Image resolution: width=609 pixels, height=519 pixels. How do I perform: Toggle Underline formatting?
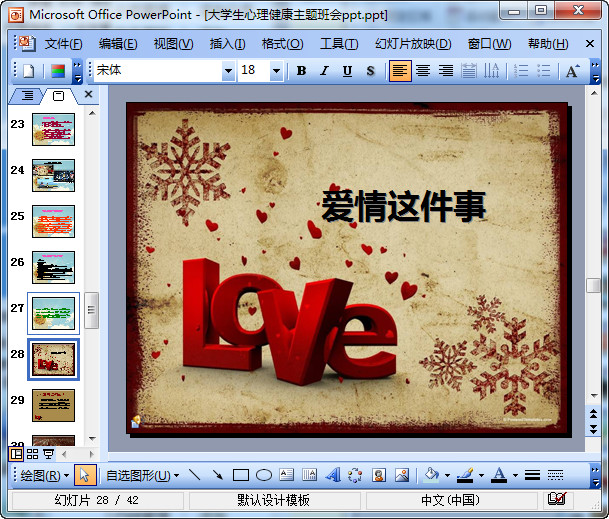pos(347,71)
